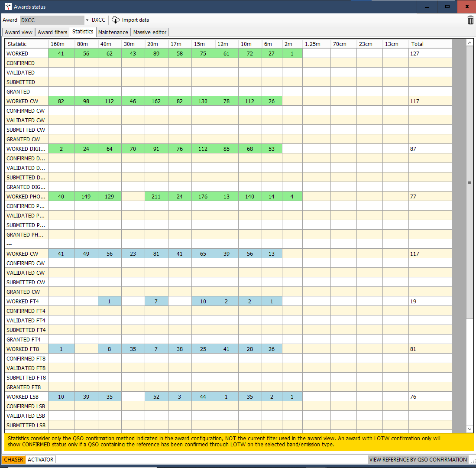
Task: Click the Import data cloud icon
Action: coord(116,20)
